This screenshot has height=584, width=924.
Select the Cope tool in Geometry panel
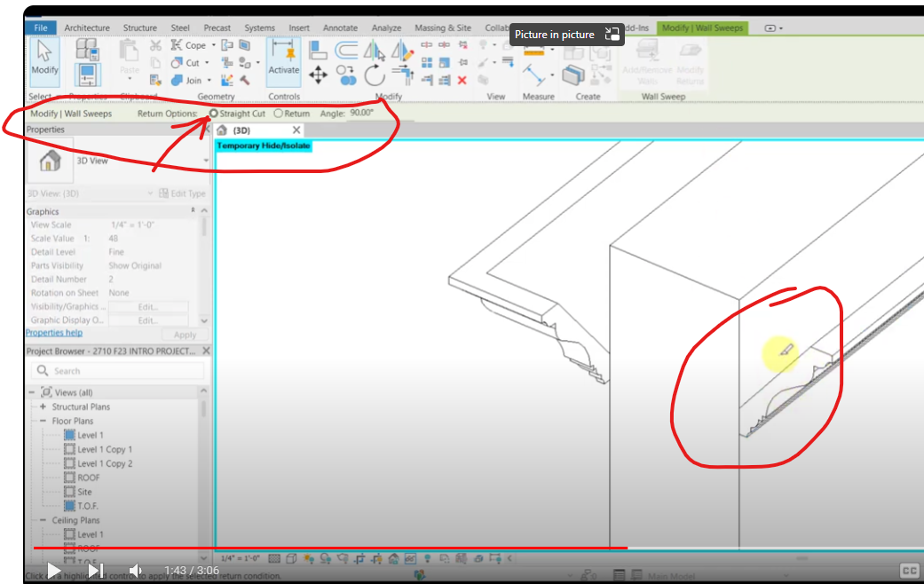click(192, 44)
